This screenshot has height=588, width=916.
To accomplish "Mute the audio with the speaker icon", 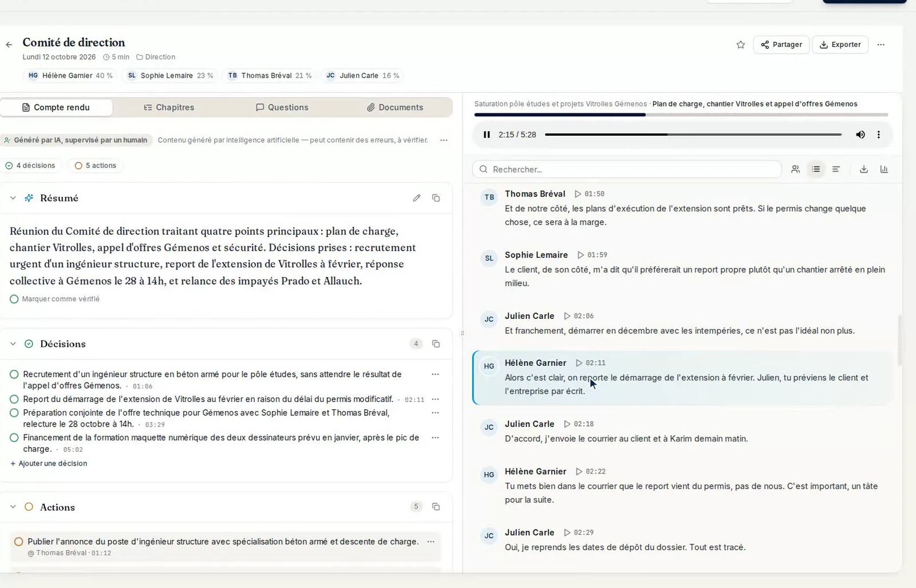I will coord(860,135).
